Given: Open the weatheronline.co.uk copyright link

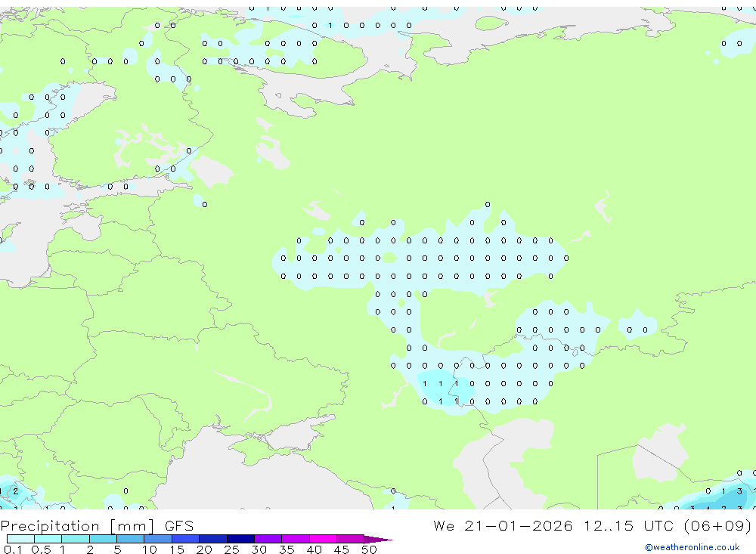Looking at the screenshot, I should [x=692, y=547].
